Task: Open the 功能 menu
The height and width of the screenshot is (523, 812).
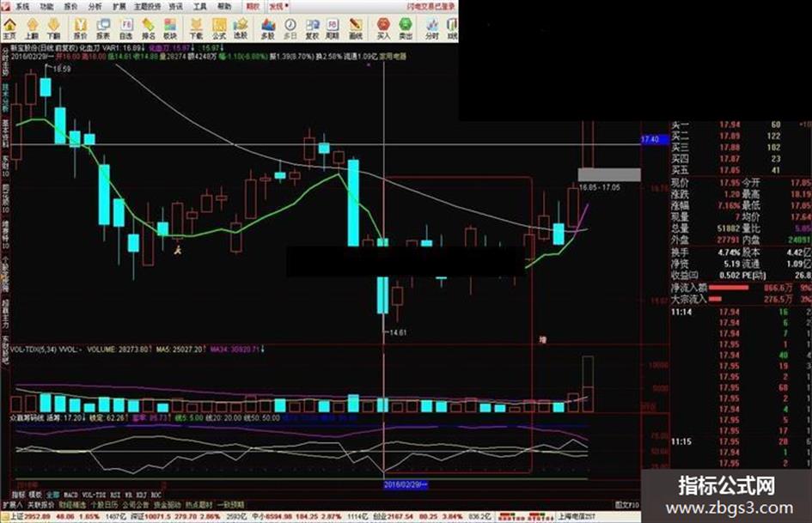Action: (x=46, y=7)
